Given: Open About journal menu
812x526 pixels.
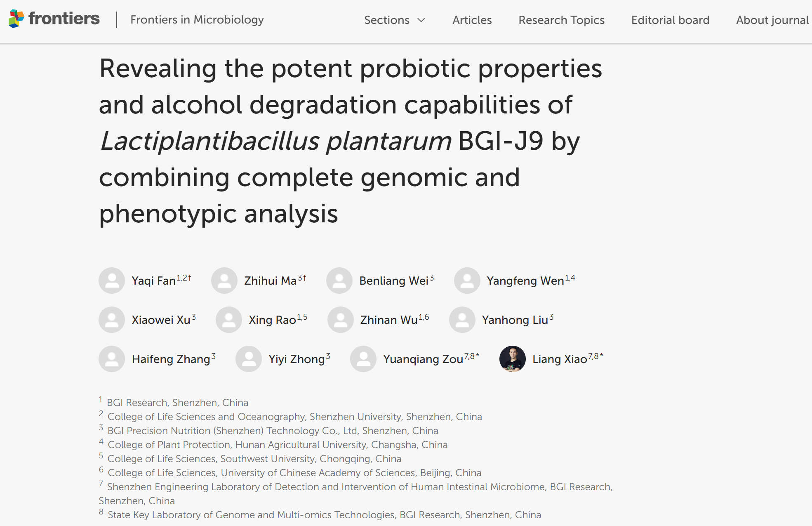Looking at the screenshot, I should point(772,20).
